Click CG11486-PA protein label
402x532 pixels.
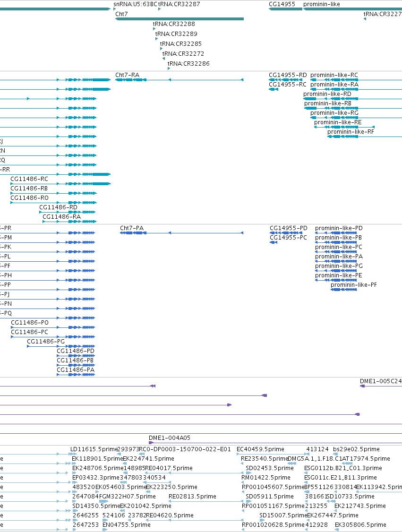[x=76, y=370]
